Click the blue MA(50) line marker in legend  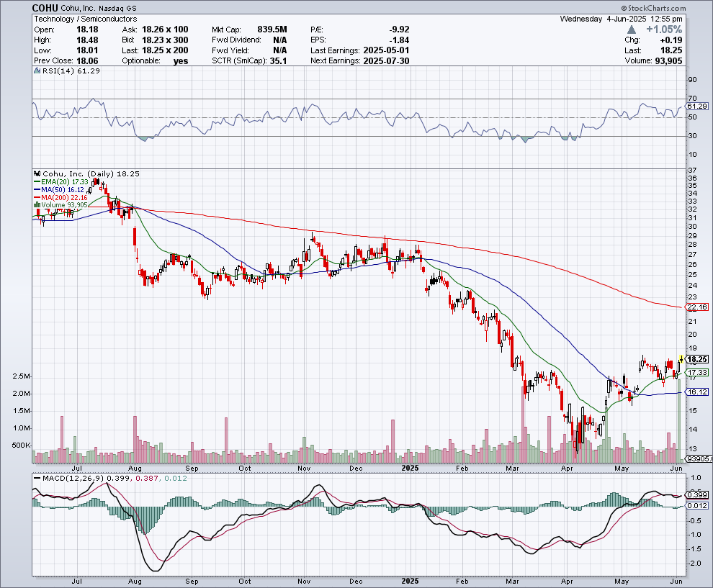(36, 189)
